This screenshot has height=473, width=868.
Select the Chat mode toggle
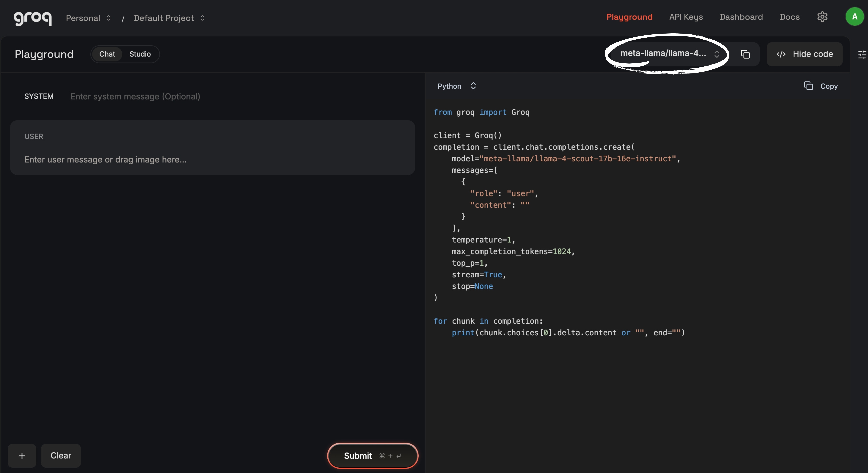(x=107, y=54)
